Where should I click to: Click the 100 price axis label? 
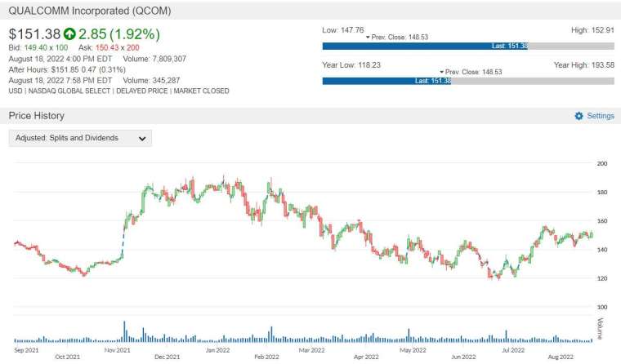(602, 307)
